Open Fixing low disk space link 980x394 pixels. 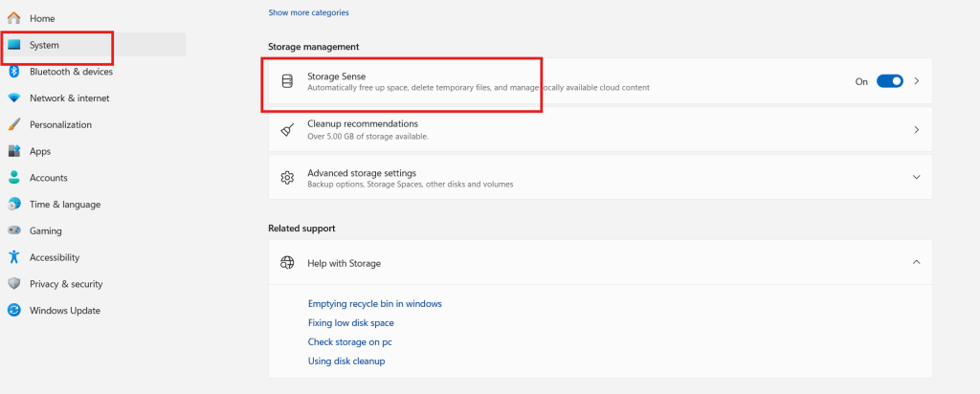(x=350, y=323)
